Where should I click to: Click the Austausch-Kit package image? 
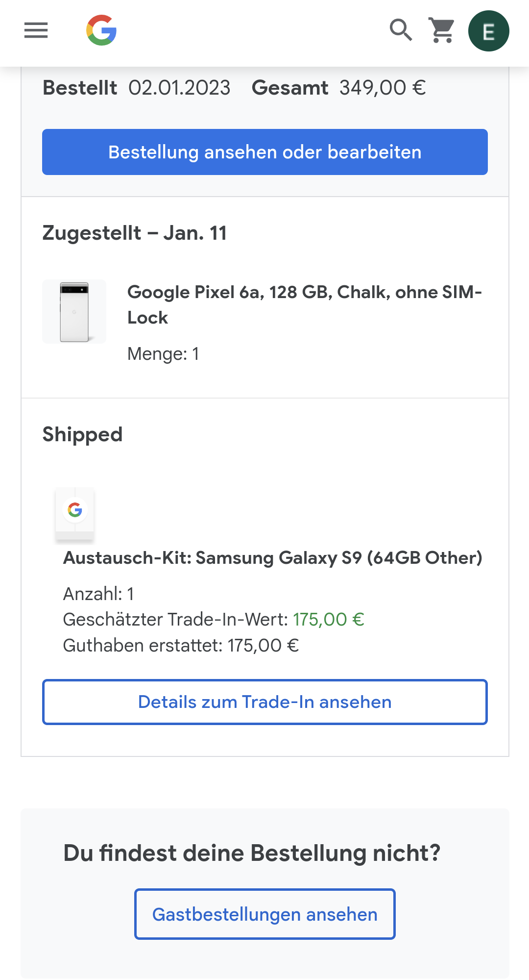tap(74, 515)
